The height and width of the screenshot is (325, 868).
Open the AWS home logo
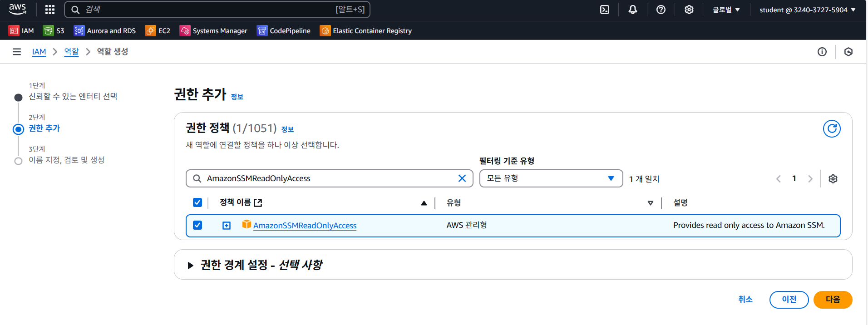point(18,9)
